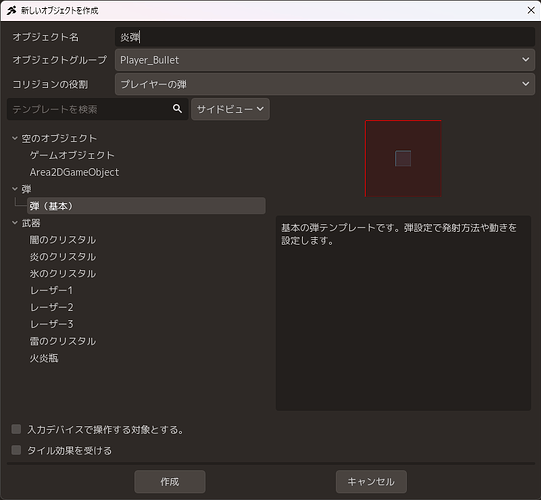
Task: Collapse the 武器 category
Action: pyautogui.click(x=15, y=223)
